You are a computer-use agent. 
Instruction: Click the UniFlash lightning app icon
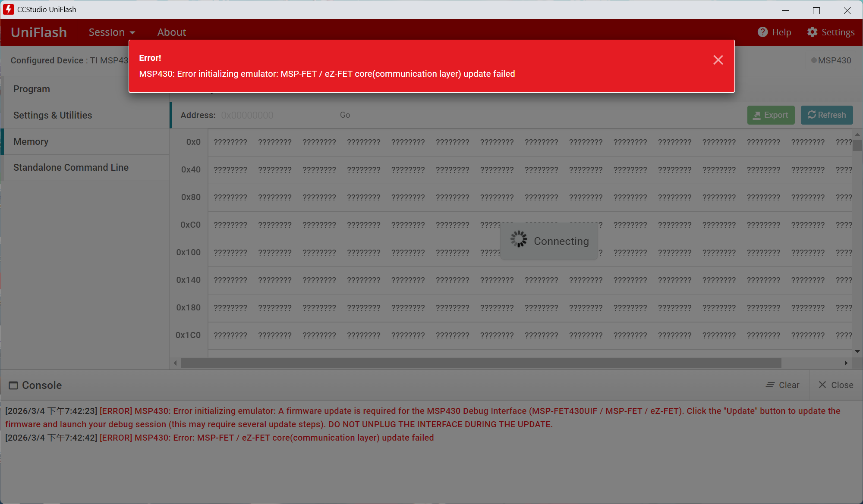8,9
